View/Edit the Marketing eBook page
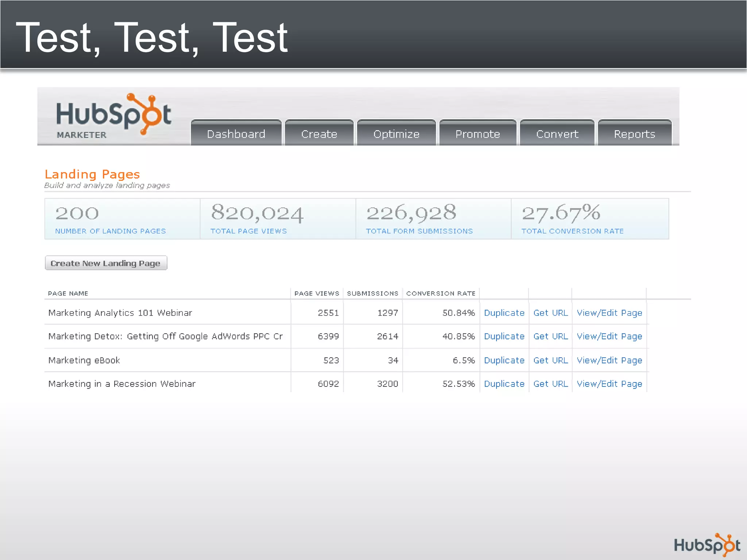 [609, 361]
